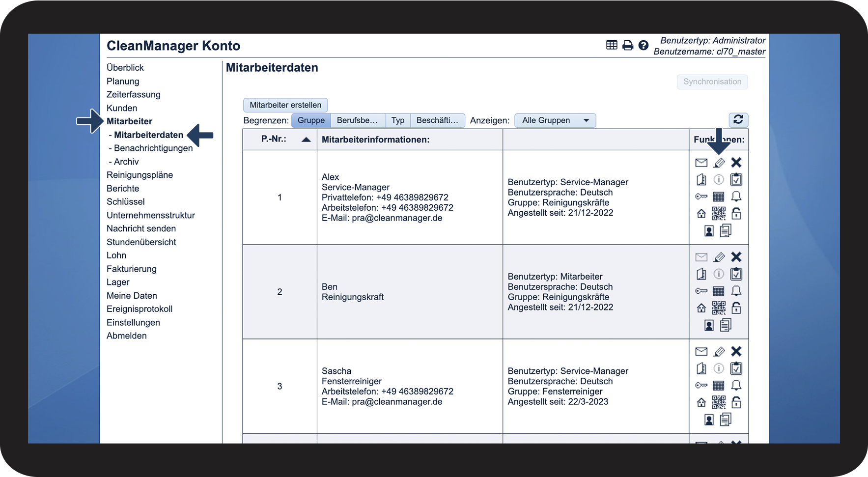This screenshot has width=868, height=477.
Task: Click the table view icon in header
Action: coord(612,45)
